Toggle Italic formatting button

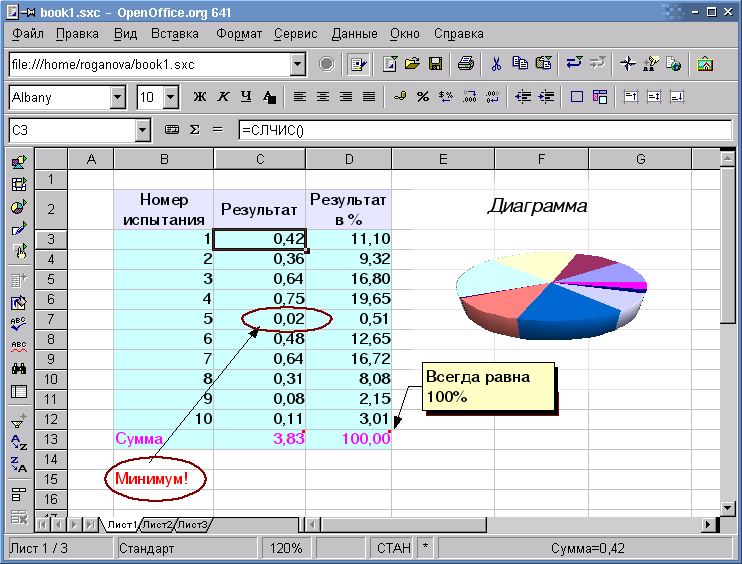222,97
